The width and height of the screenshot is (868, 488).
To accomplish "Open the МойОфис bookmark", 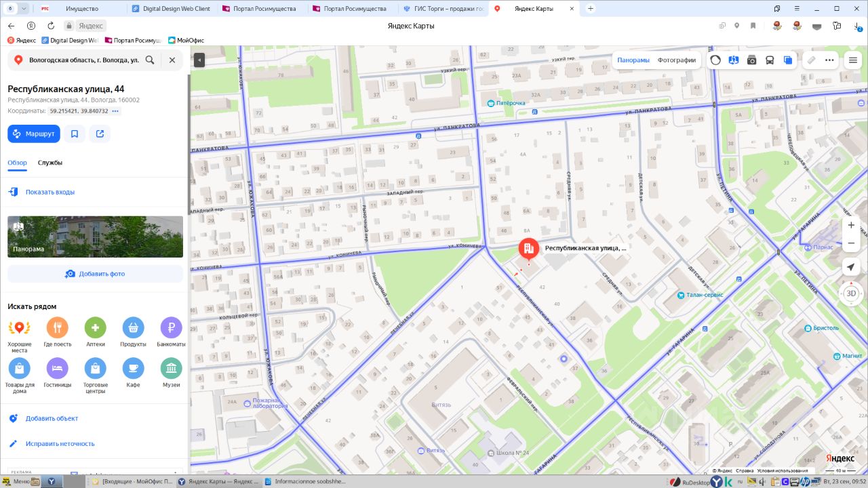I will click(x=186, y=40).
